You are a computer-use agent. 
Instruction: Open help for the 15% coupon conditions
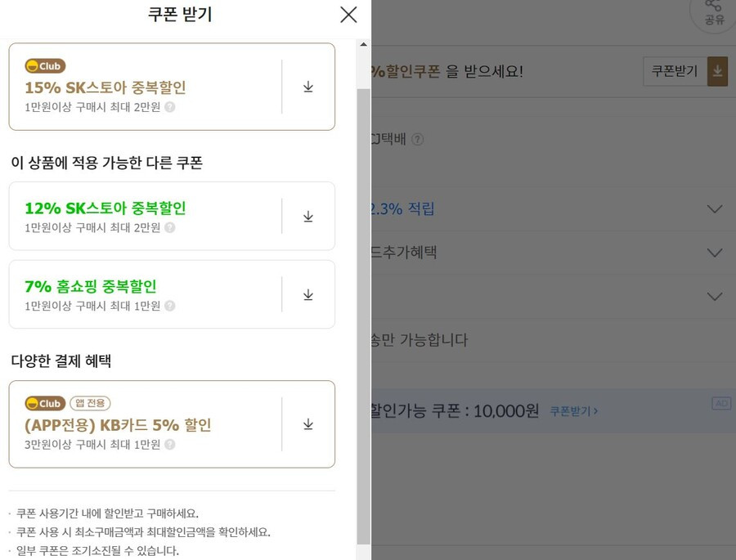[x=170, y=107]
